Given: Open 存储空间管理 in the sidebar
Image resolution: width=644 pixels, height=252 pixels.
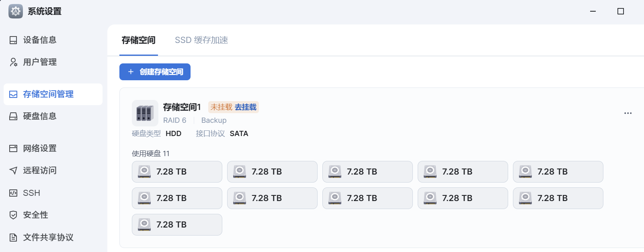Looking at the screenshot, I should 53,94.
